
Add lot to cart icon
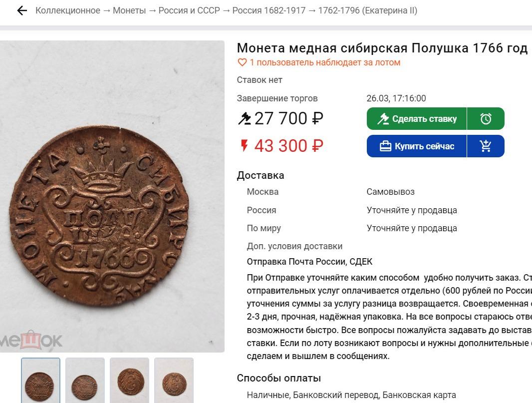[x=486, y=146]
